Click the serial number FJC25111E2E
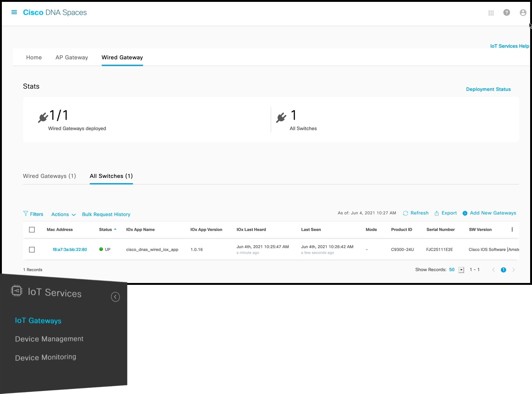The height and width of the screenshot is (394, 532). point(439,249)
